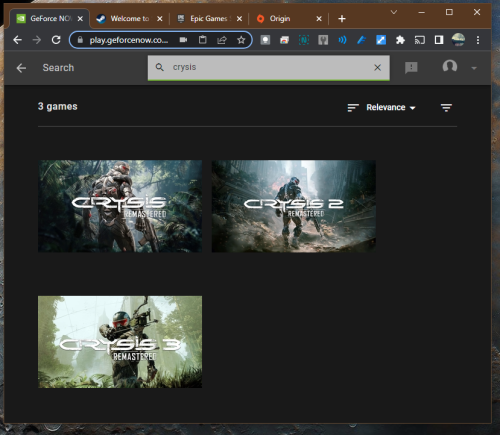Viewport: 500px width, 435px height.
Task: Open Crysis 2 Remastered game tile
Action: 294,206
